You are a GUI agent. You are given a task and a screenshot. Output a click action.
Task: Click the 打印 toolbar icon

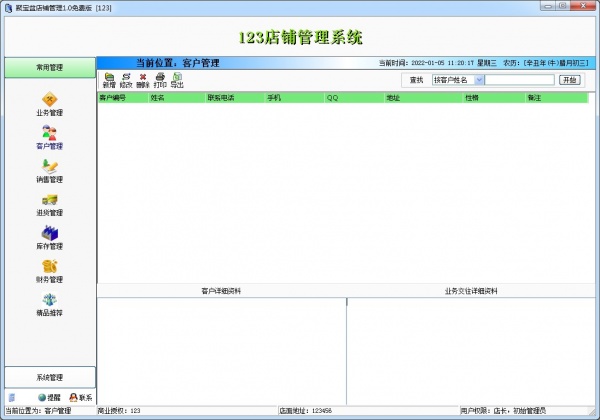pyautogui.click(x=159, y=80)
